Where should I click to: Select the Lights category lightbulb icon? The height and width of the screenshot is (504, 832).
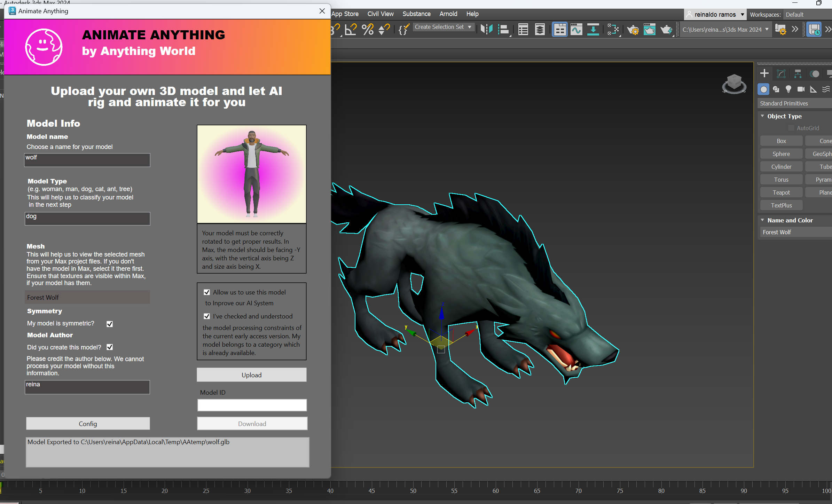pyautogui.click(x=788, y=89)
